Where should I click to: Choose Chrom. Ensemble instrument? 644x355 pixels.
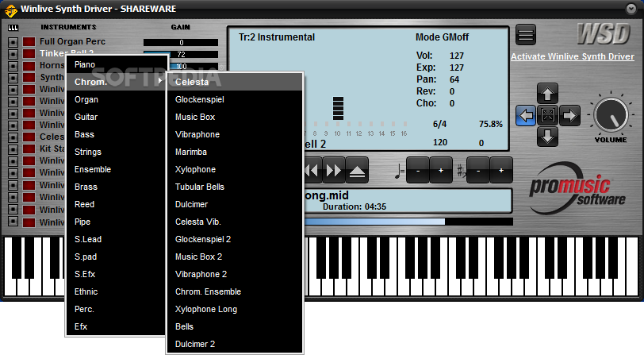coord(235,291)
